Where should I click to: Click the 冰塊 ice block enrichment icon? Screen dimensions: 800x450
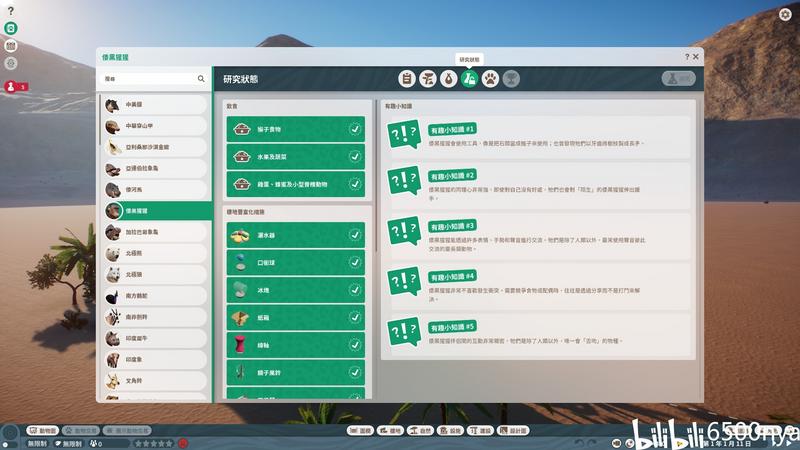(x=240, y=290)
